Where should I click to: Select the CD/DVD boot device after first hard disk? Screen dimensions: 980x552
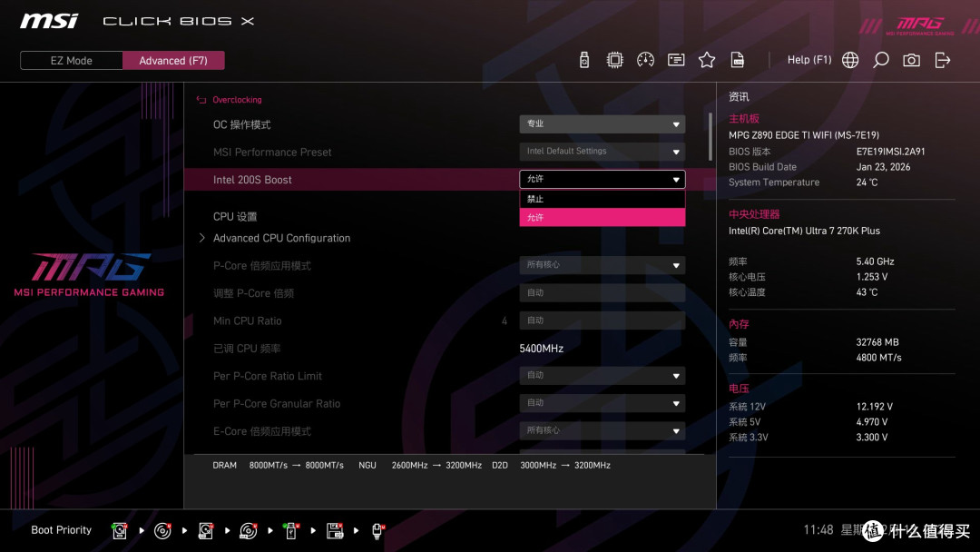coord(162,531)
